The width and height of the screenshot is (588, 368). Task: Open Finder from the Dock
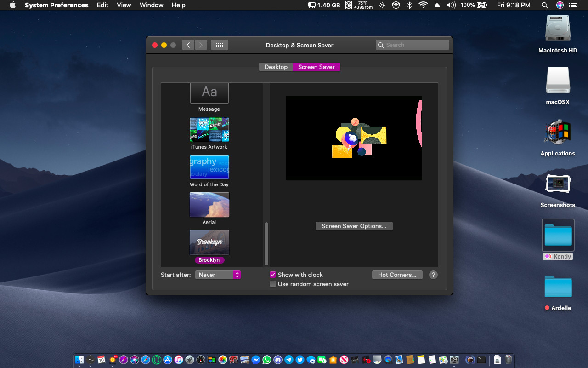pyautogui.click(x=79, y=360)
